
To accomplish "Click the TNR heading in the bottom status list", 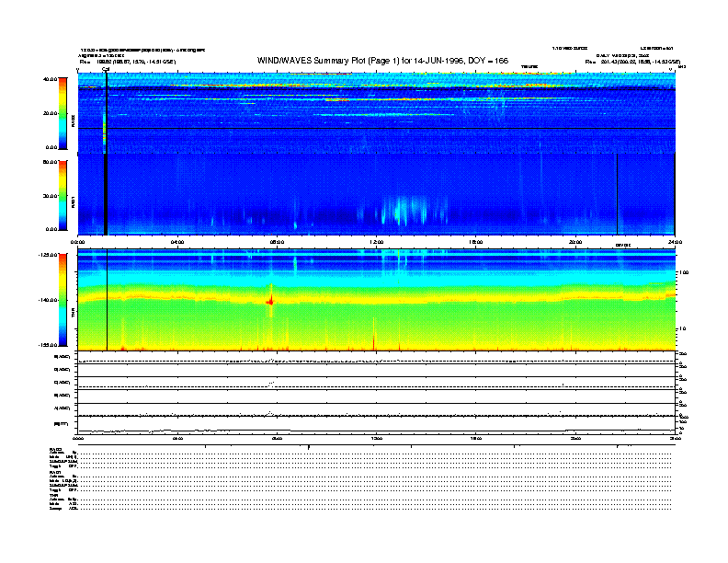I will [x=54, y=495].
